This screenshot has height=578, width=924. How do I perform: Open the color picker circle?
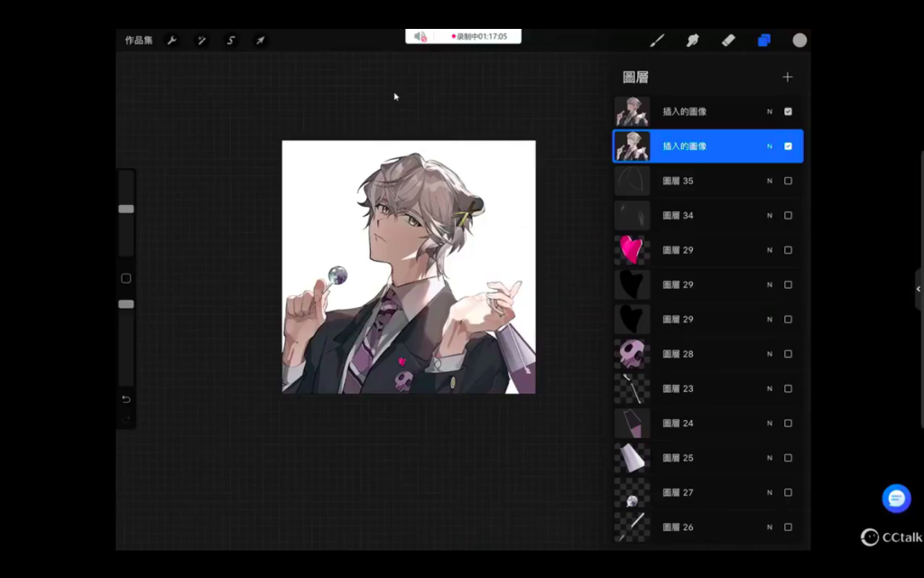pos(799,41)
